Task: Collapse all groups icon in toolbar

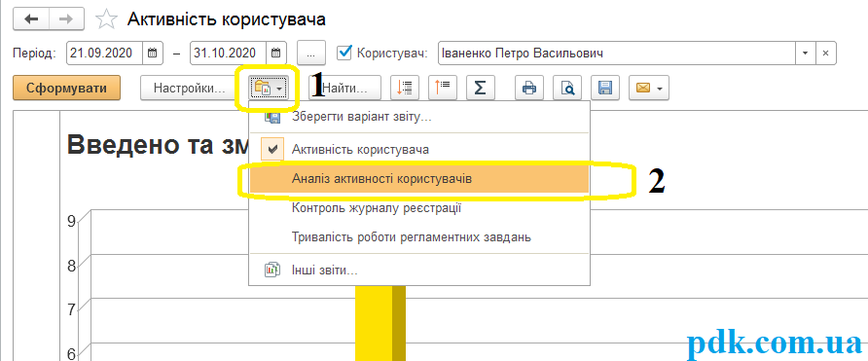Action: pos(443,88)
